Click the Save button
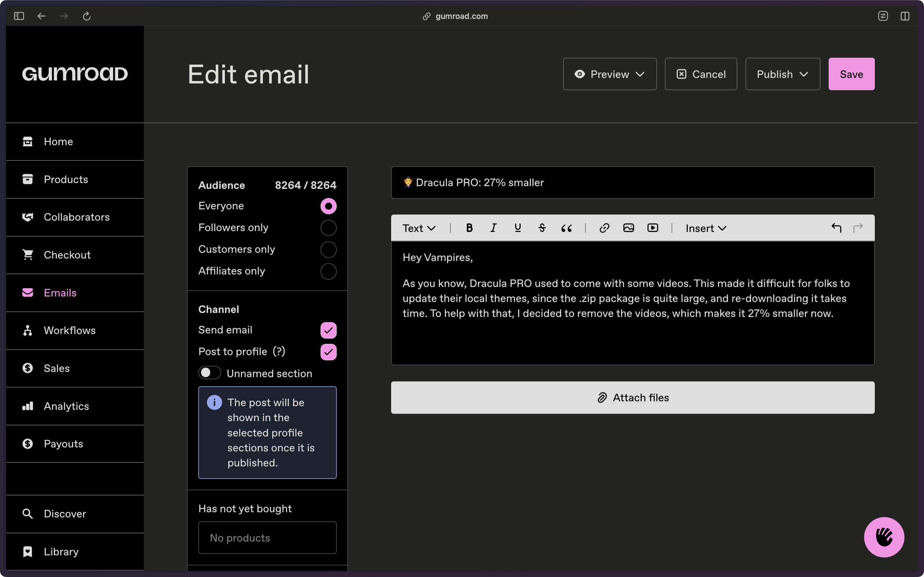This screenshot has width=924, height=577. [852, 74]
